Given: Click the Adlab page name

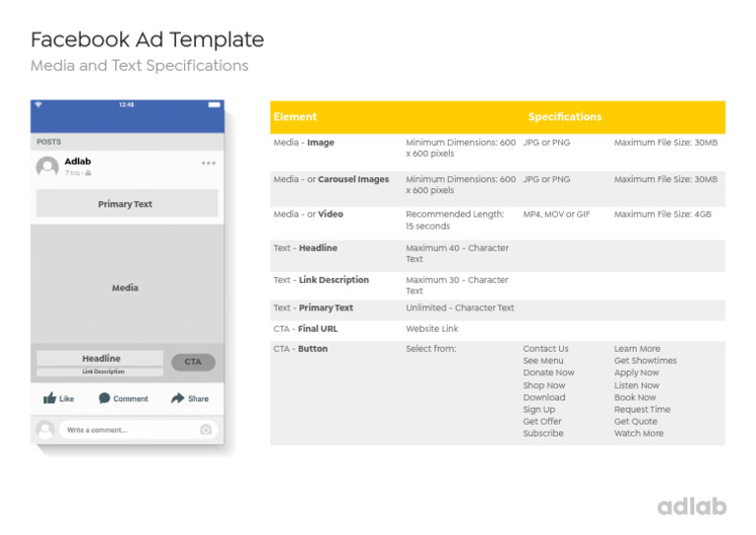Looking at the screenshot, I should pos(78,162).
